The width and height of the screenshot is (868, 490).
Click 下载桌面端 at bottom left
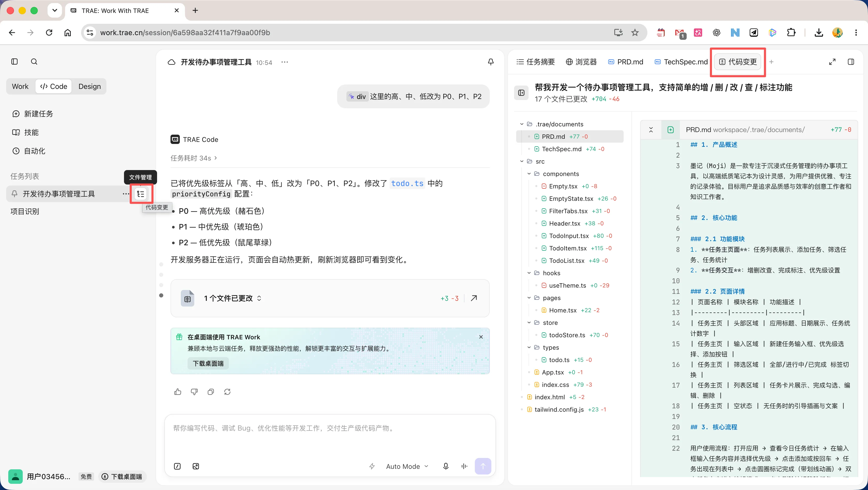coord(122,477)
